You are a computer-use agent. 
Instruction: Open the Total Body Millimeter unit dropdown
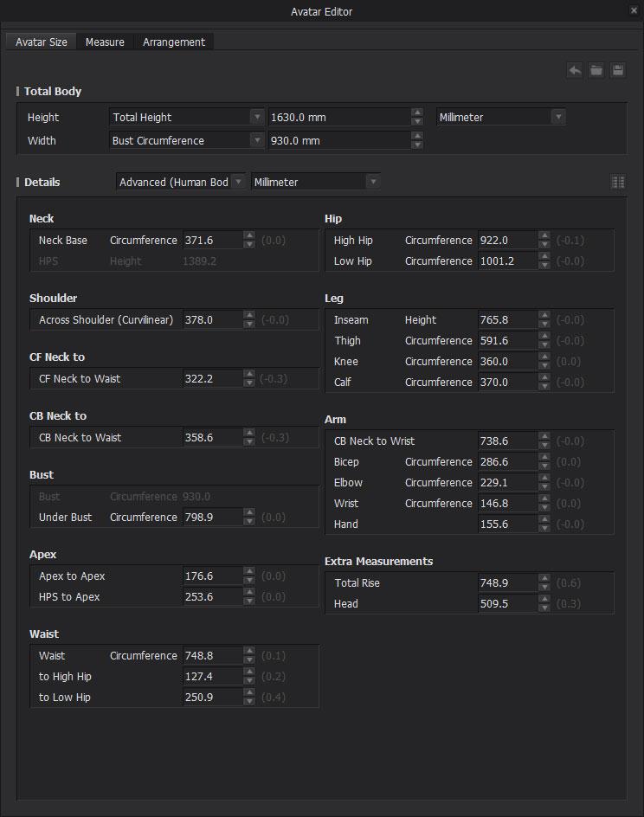click(558, 117)
